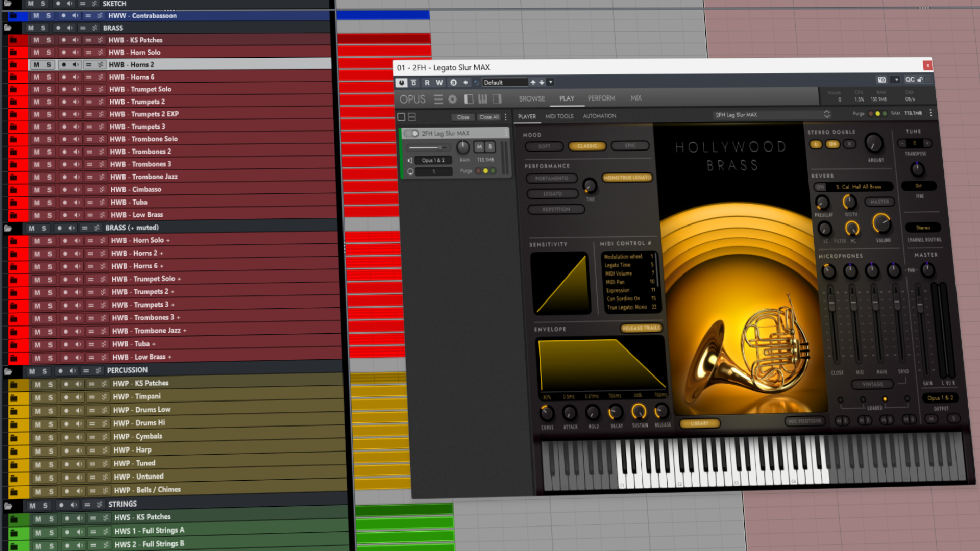Image resolution: width=980 pixels, height=551 pixels.
Task: Select stacked multi view icon in rack
Action: tap(412, 117)
